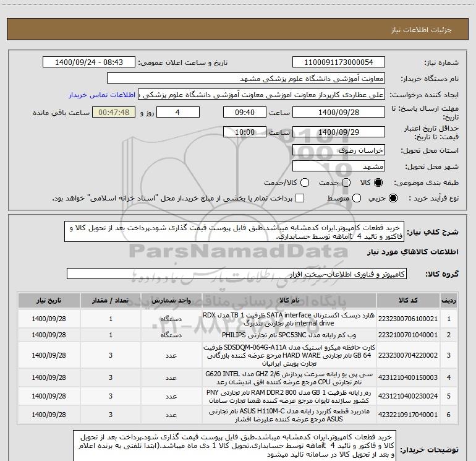Select product code 4232210917040001
Viewport: 476px width, 461px height.
[x=408, y=415]
